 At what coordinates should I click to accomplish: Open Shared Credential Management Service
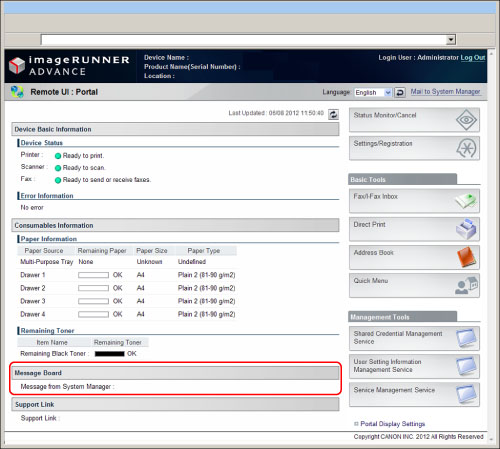pyautogui.click(x=414, y=338)
